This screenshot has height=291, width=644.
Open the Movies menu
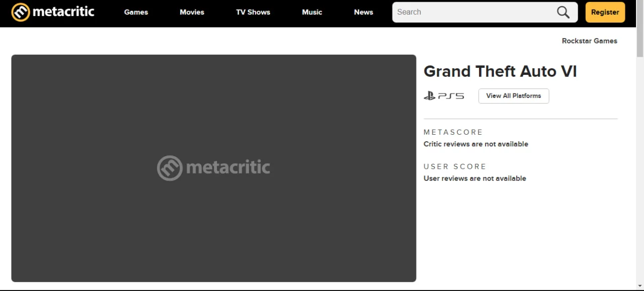coord(192,12)
